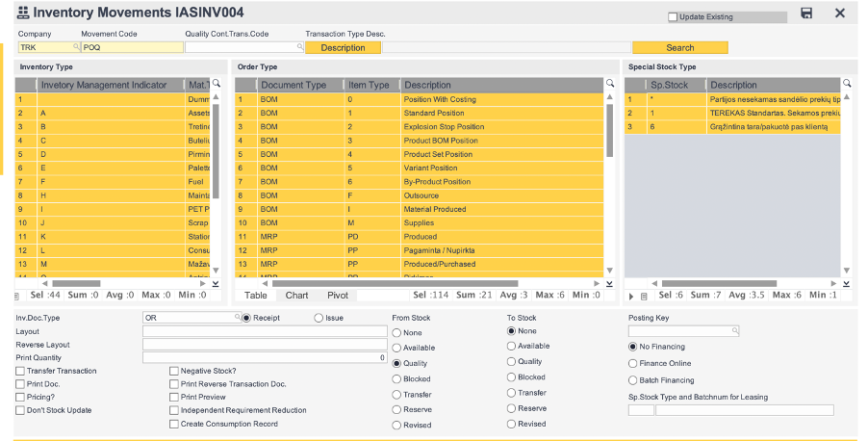
Task: Tick the Transfer Transaction checkbox
Action: pos(20,371)
